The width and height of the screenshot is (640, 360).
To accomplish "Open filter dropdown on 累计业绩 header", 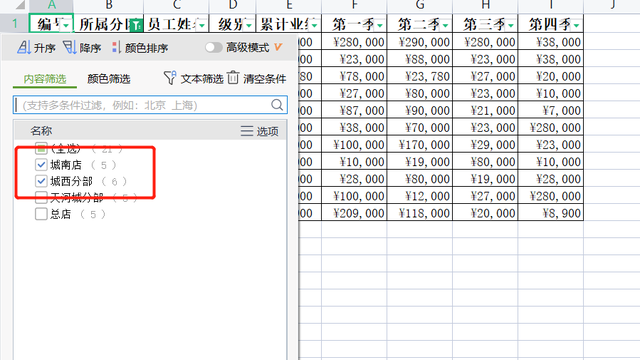I will point(314,26).
